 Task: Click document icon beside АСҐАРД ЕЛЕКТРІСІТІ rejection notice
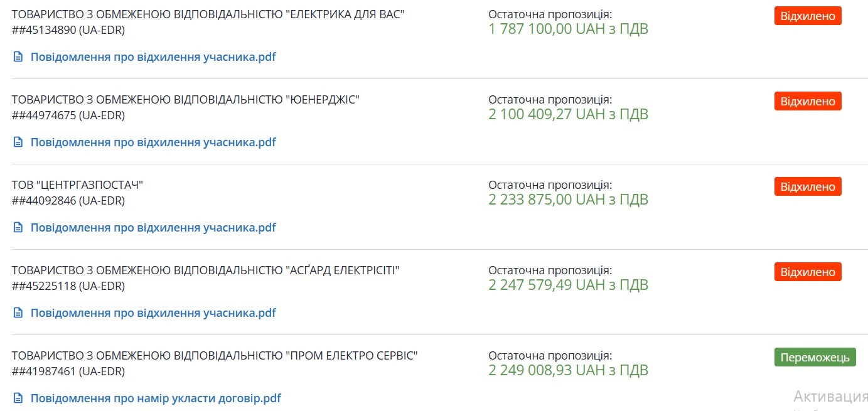(18, 313)
